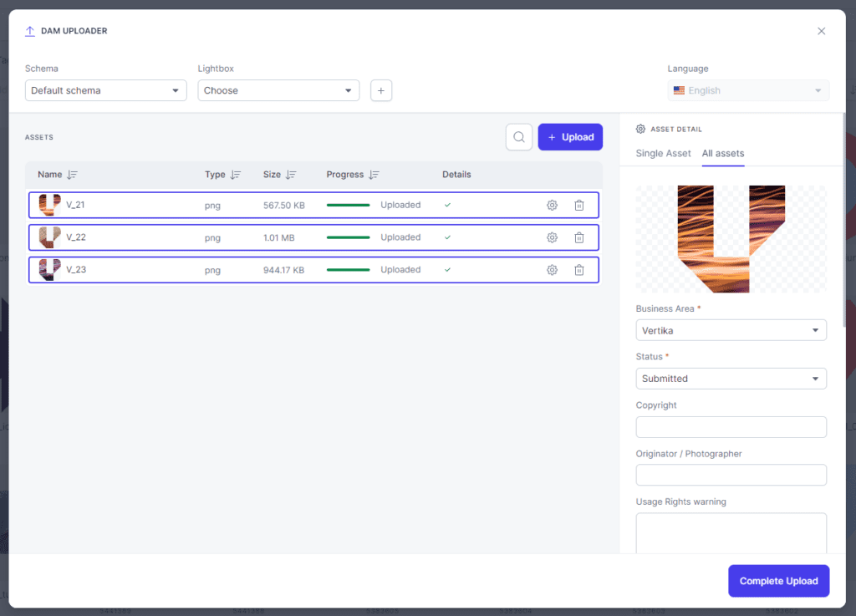
Task: Click the checkmark in V_22 row
Action: click(x=448, y=237)
